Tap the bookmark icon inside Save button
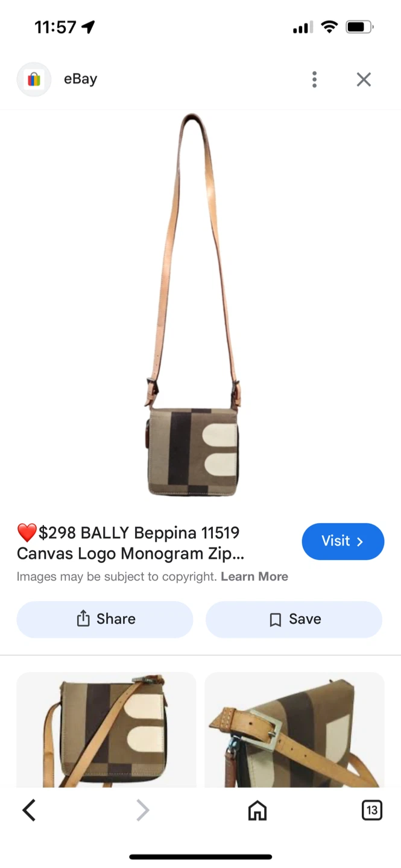The image size is (401, 868). pos(276,620)
